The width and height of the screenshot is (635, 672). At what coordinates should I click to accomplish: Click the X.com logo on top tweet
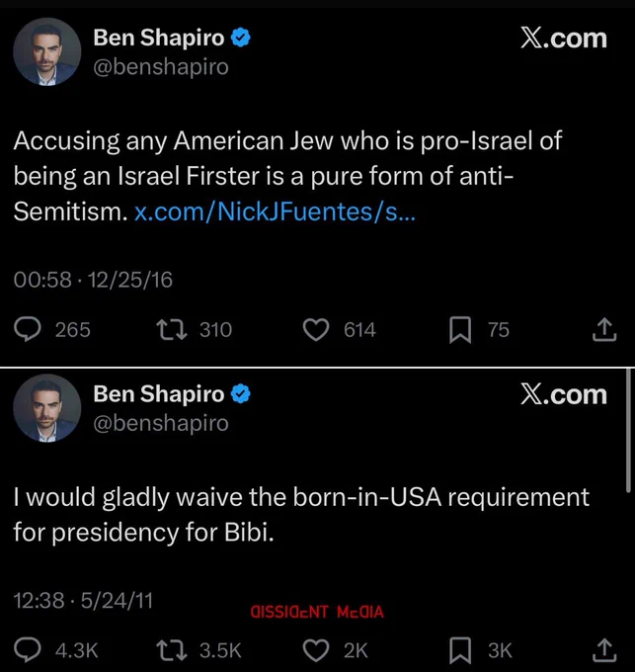[563, 39]
